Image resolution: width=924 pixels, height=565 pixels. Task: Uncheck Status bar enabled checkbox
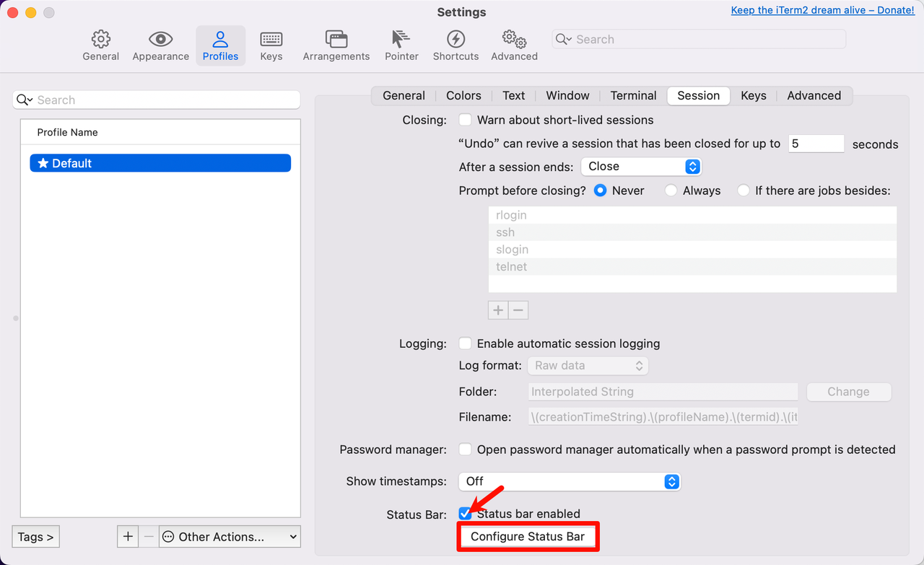[466, 514]
